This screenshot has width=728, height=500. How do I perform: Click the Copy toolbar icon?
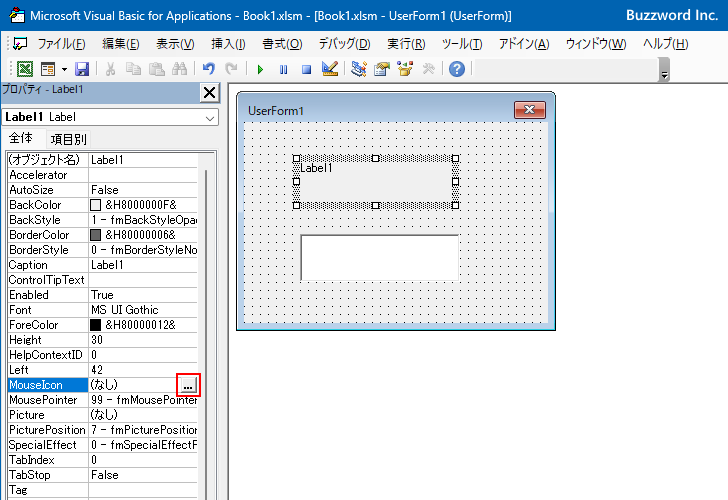(134, 69)
